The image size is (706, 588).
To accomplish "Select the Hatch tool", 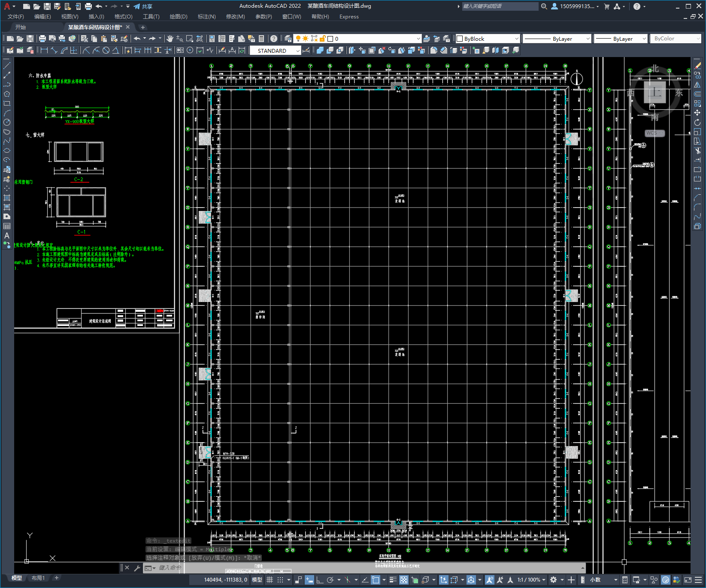I will (x=6, y=198).
